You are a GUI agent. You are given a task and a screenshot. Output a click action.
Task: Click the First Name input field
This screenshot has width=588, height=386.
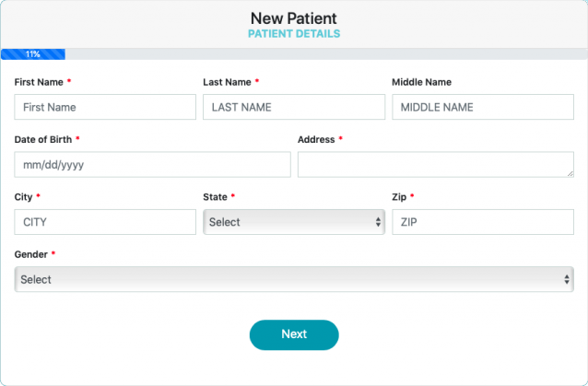click(105, 107)
